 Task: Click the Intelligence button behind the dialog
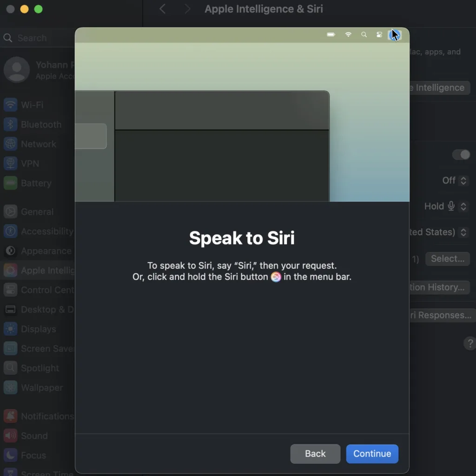coord(440,88)
